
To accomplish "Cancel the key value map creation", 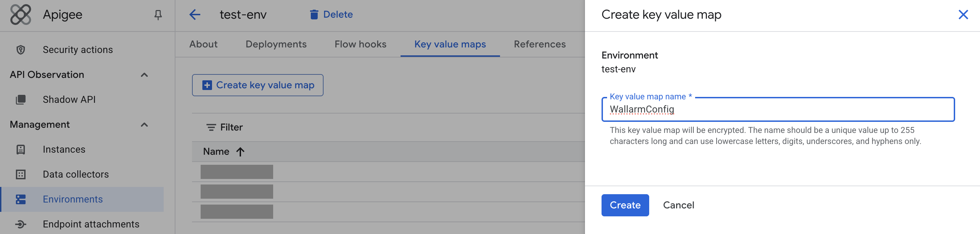I will (x=678, y=205).
